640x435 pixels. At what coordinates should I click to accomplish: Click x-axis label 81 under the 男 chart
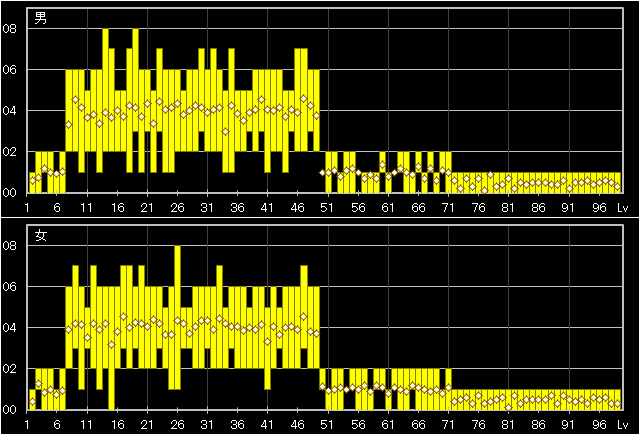[x=508, y=208]
